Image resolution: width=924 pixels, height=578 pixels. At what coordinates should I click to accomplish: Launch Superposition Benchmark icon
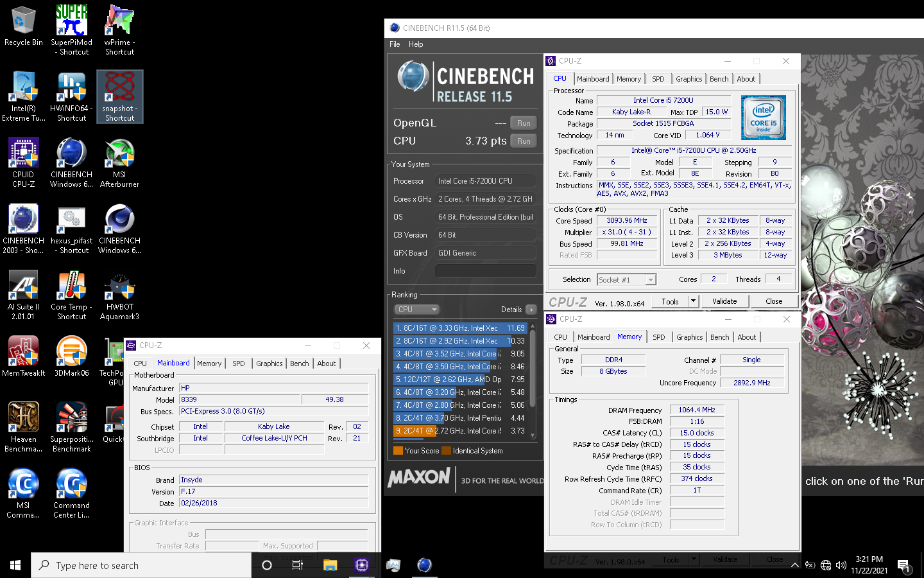pyautogui.click(x=71, y=427)
